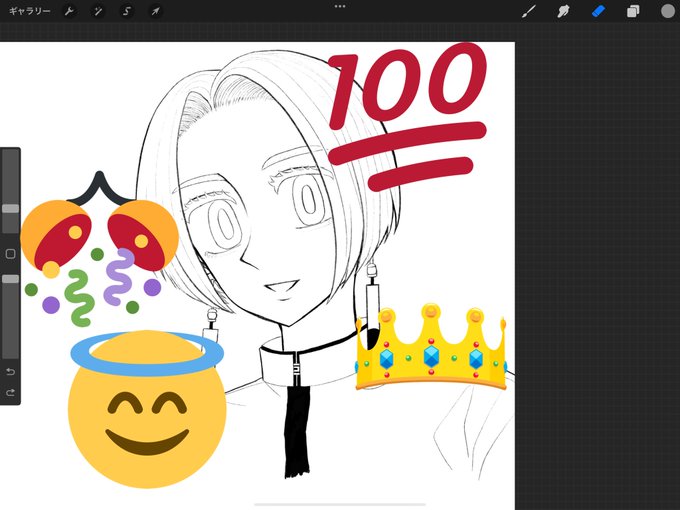The width and height of the screenshot is (680, 510).
Task: Click the brush opacity slider handle
Action: click(x=10, y=279)
